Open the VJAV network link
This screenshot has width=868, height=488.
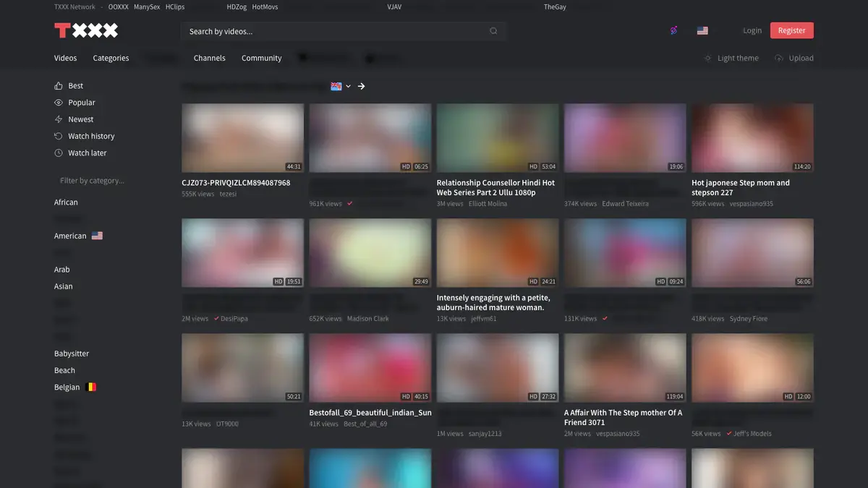[394, 7]
